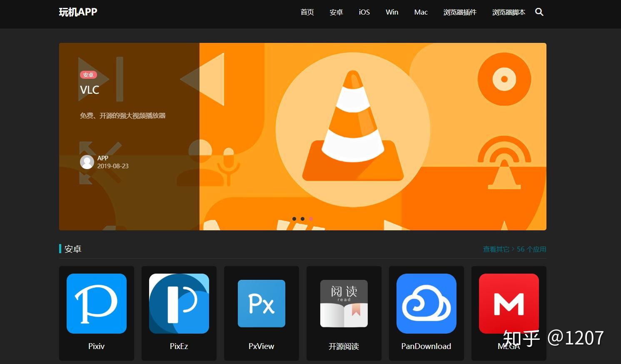621x364 pixels.
Task: Select the first carousel dot
Action: 294,219
